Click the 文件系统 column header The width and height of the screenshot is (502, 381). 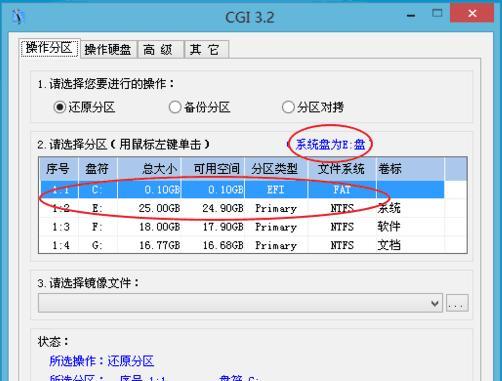pos(342,169)
